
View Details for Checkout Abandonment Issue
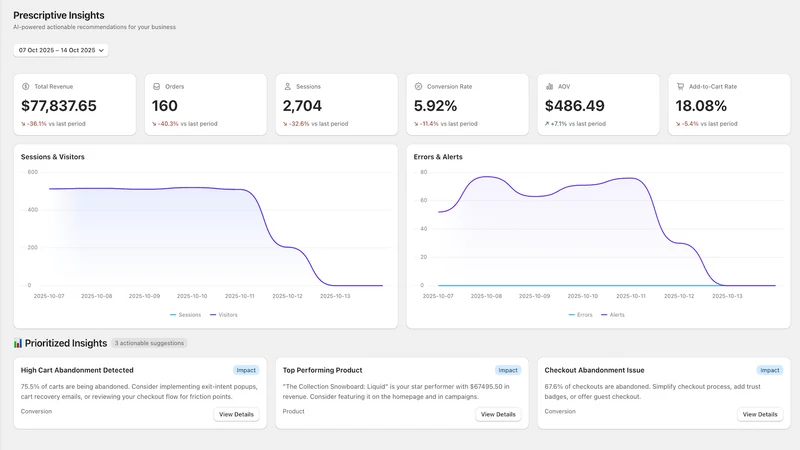coord(760,414)
